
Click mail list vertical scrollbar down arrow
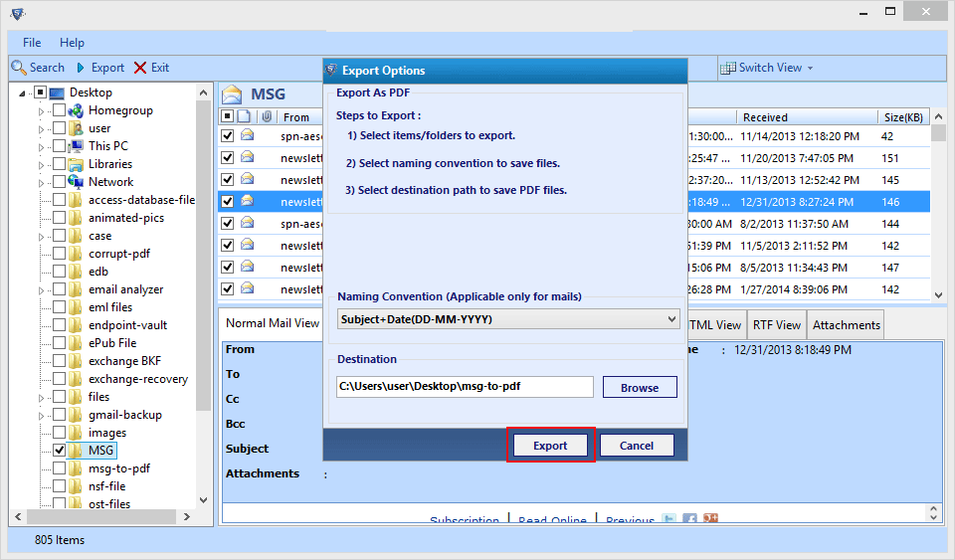pos(938,294)
